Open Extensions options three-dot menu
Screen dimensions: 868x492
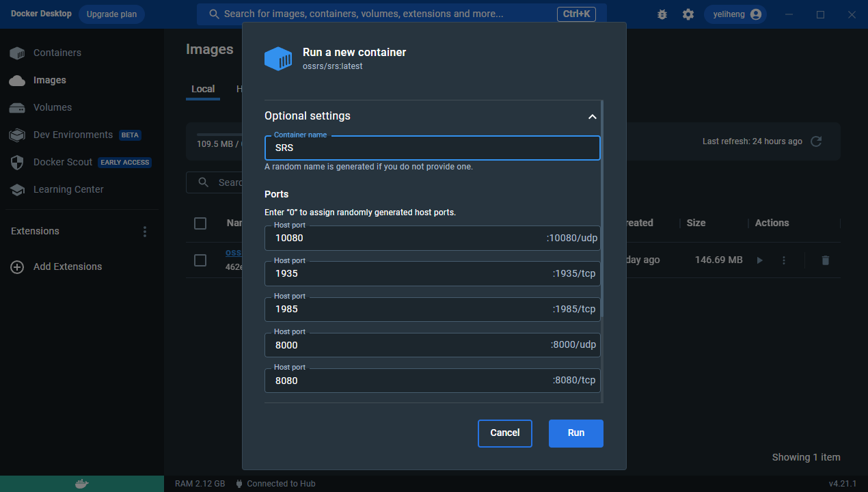click(144, 232)
